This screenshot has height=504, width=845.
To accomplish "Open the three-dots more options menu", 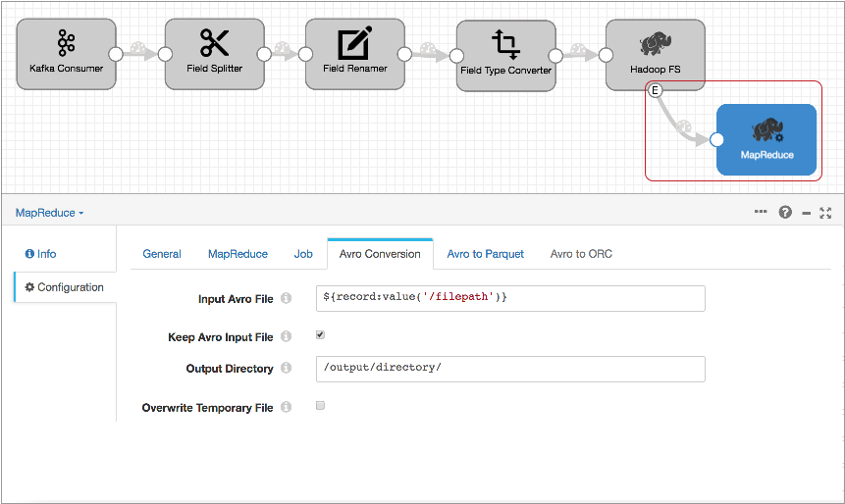I will [x=761, y=212].
